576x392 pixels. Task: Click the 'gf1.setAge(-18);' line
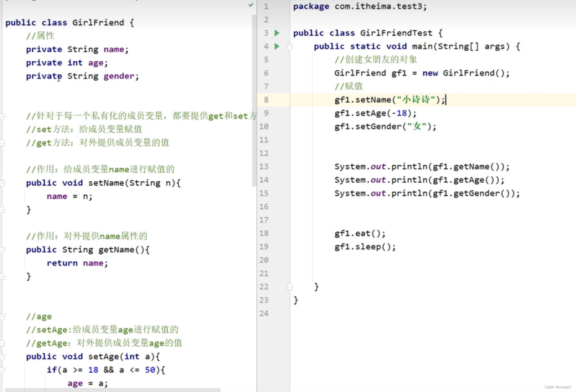point(375,113)
